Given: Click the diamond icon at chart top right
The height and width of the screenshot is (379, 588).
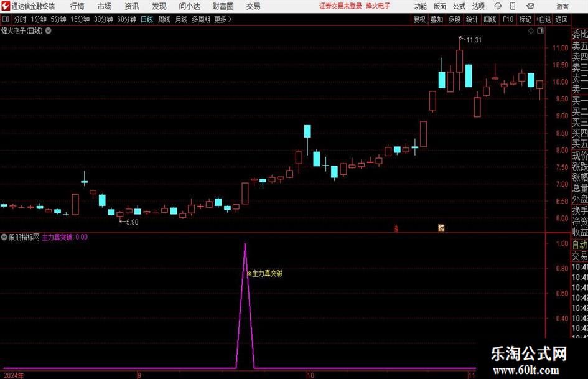Looking at the screenshot, I should (531, 31).
